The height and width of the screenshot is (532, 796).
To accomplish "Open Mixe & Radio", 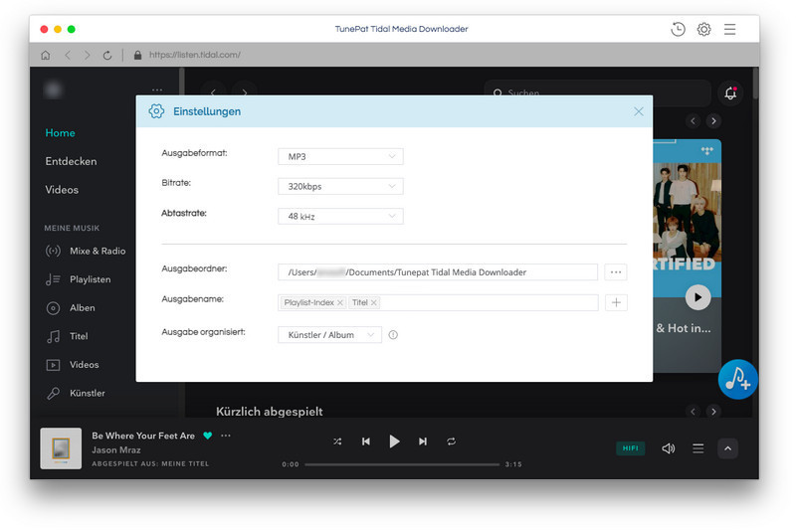I will coord(86,251).
